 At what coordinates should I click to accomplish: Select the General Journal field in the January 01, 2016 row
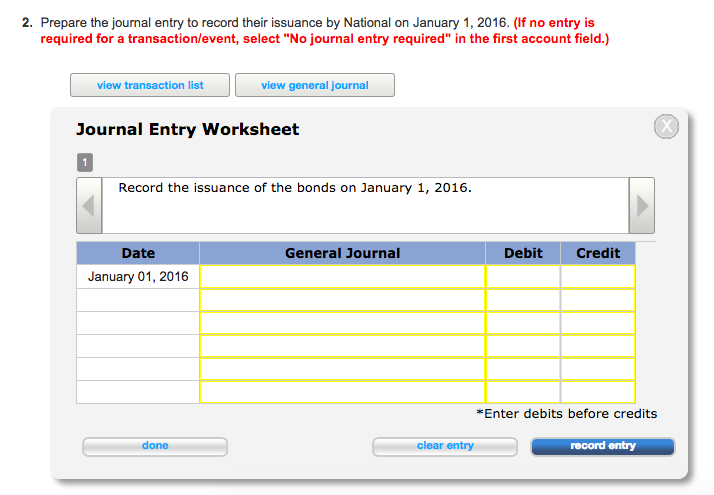[342, 276]
